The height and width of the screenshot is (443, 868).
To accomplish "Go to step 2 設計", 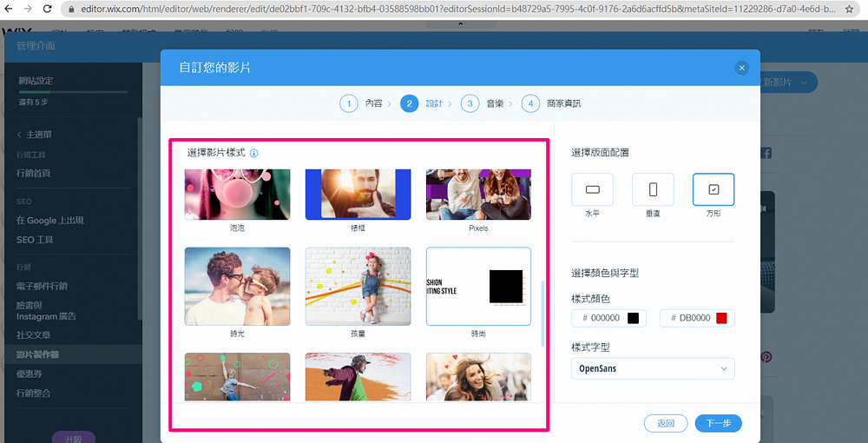I will [x=422, y=103].
